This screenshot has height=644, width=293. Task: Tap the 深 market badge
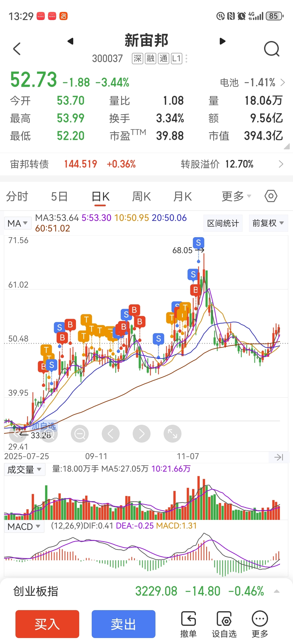pos(138,59)
